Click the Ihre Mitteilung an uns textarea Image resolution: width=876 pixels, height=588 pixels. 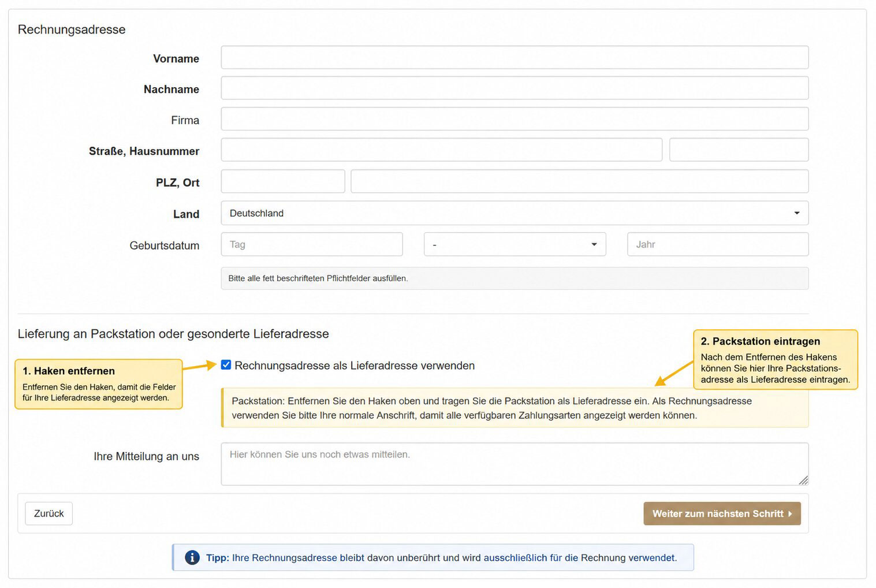pyautogui.click(x=515, y=464)
